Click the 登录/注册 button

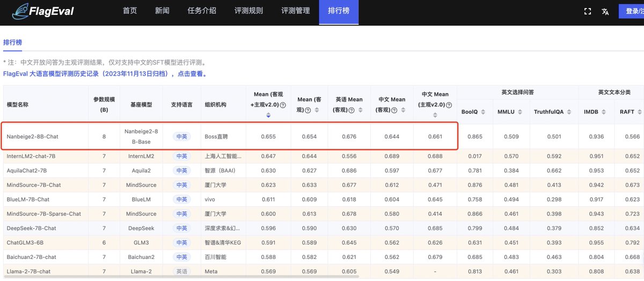(x=631, y=11)
